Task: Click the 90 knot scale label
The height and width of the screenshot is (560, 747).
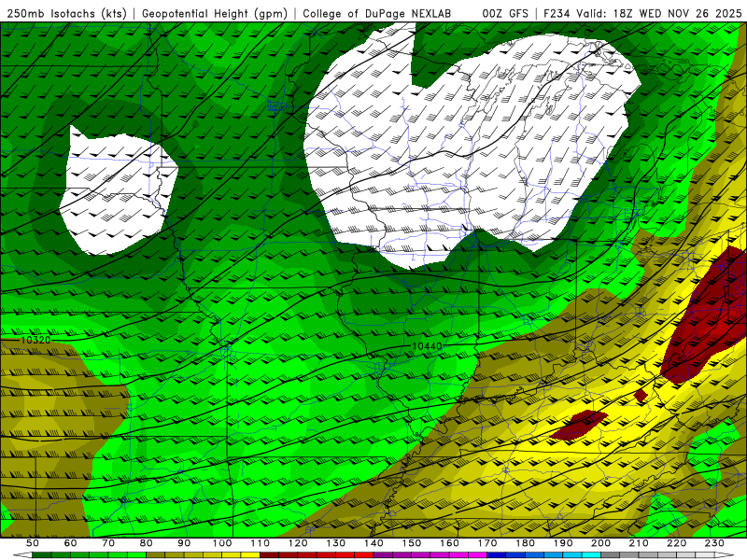Action: point(184,543)
